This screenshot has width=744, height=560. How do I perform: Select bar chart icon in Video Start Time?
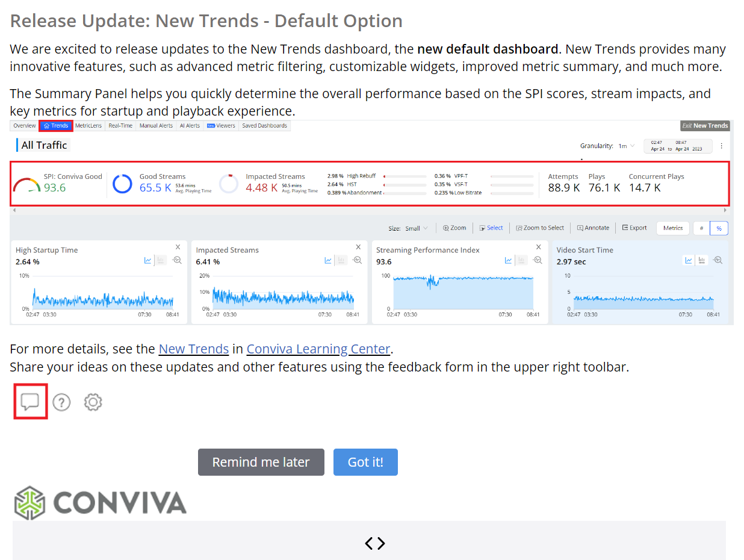pyautogui.click(x=702, y=260)
